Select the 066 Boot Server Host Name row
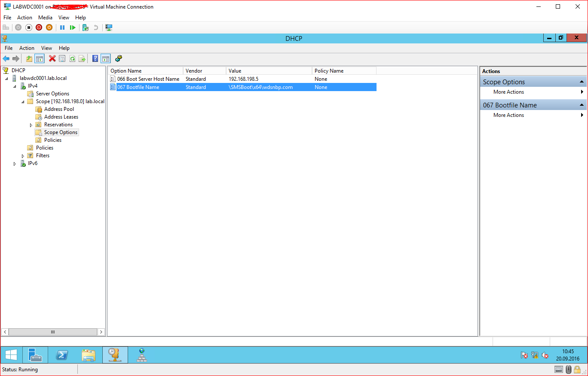This screenshot has height=376, width=588. click(243, 79)
